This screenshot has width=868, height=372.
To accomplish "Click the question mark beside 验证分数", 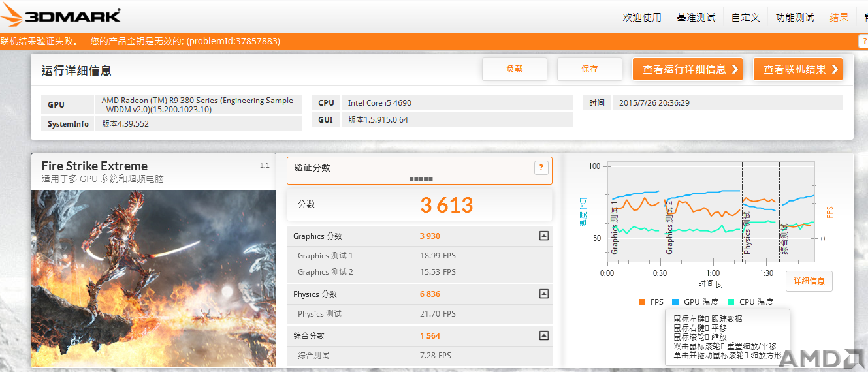I will point(541,168).
